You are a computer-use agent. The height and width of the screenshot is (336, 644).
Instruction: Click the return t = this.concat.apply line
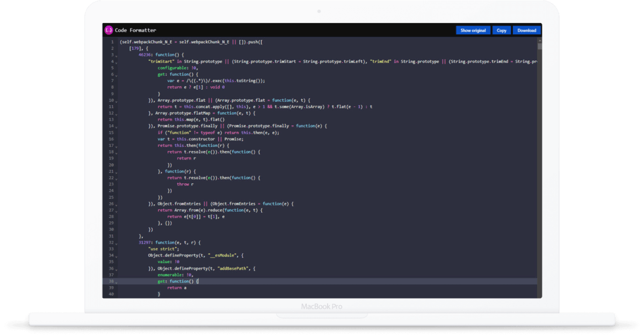pyautogui.click(x=265, y=106)
